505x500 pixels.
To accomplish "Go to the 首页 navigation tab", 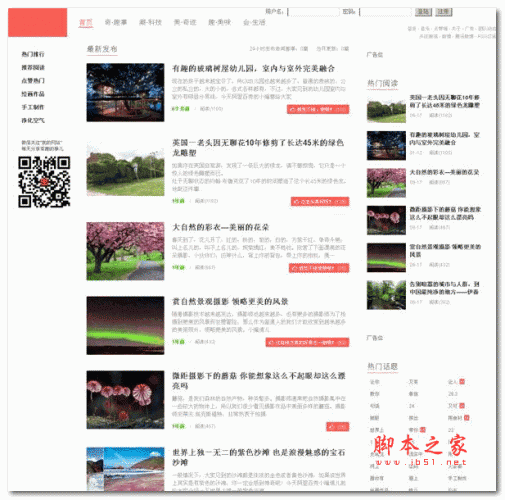I will (x=86, y=22).
